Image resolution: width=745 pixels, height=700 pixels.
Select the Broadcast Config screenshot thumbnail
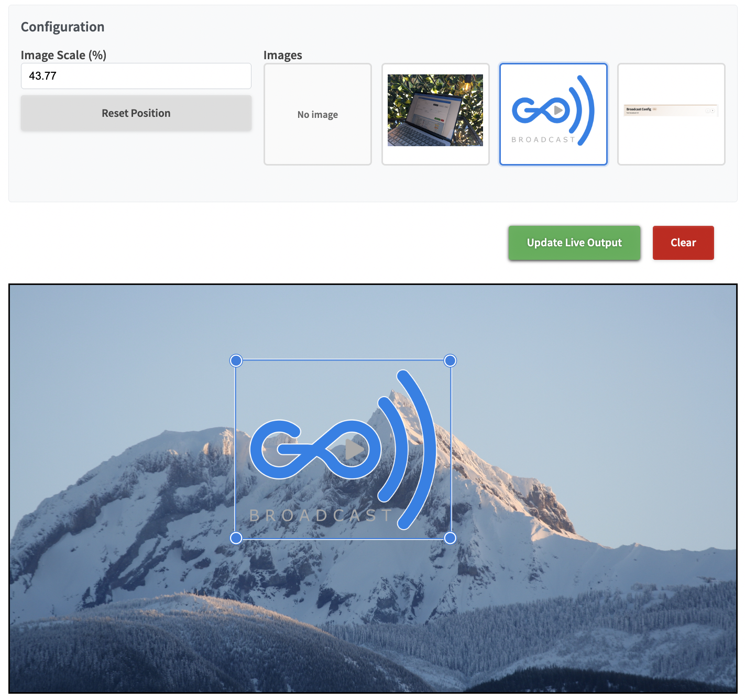[671, 114]
